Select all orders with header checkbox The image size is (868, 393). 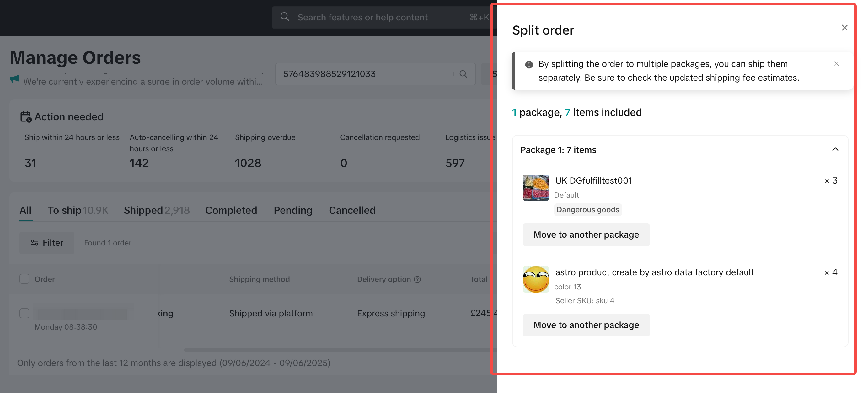point(24,279)
